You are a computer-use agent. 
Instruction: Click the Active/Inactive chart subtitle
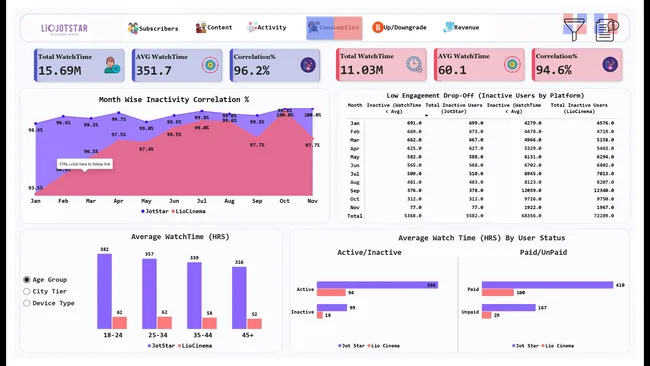click(x=369, y=252)
